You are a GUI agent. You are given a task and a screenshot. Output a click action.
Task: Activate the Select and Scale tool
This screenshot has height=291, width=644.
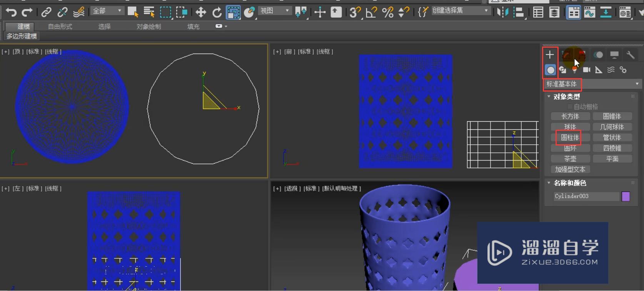(x=233, y=12)
